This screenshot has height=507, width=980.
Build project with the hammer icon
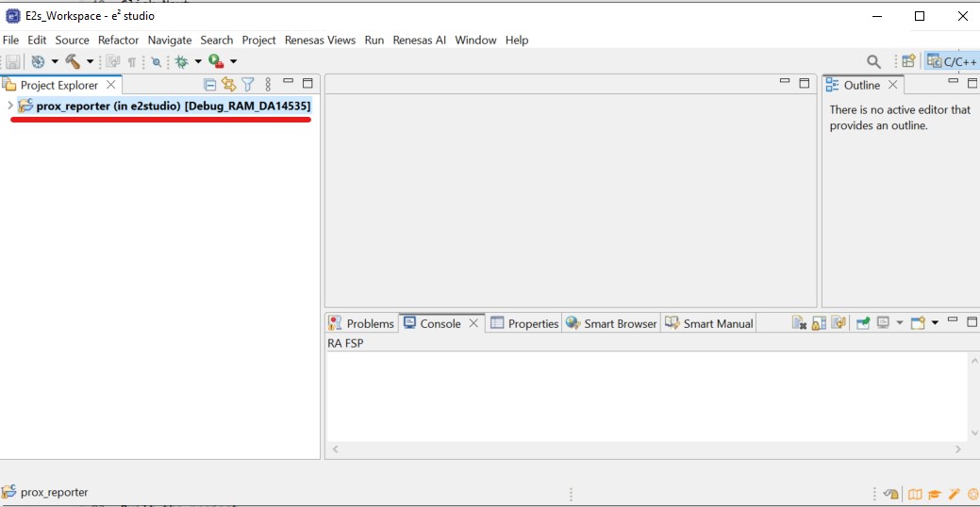coord(74,61)
